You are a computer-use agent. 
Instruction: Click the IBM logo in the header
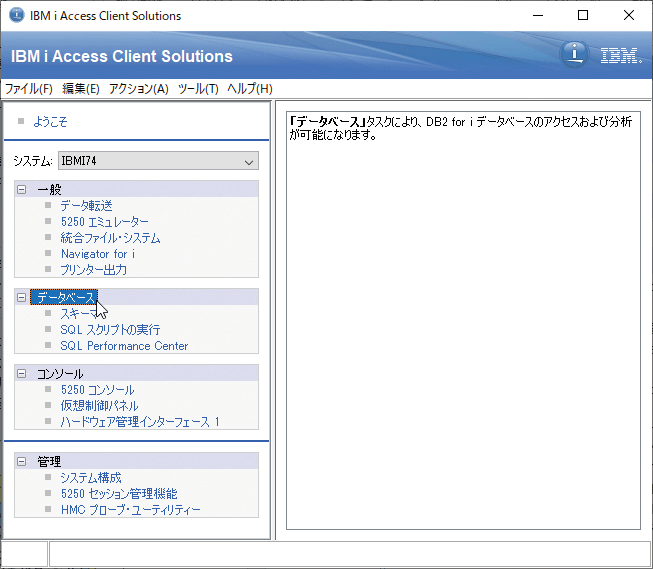click(x=620, y=56)
